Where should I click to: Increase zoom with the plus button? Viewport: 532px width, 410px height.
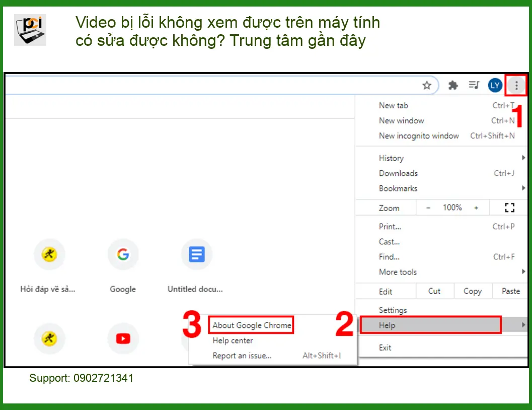[x=476, y=208]
